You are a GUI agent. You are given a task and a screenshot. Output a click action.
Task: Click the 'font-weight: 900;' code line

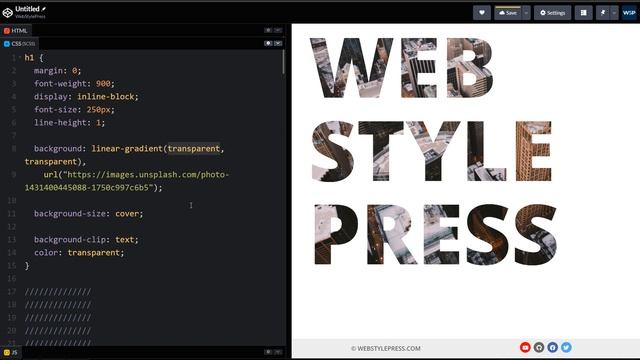click(x=74, y=84)
